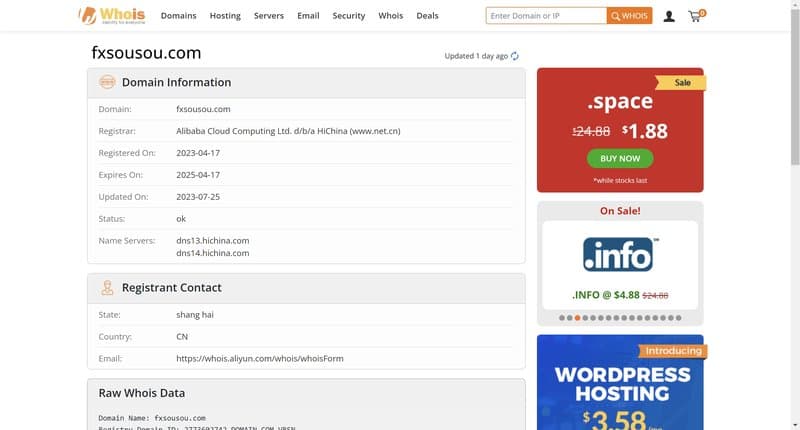Image resolution: width=800 pixels, height=430 pixels.
Task: Click the .info logo banner
Action: 620,254
